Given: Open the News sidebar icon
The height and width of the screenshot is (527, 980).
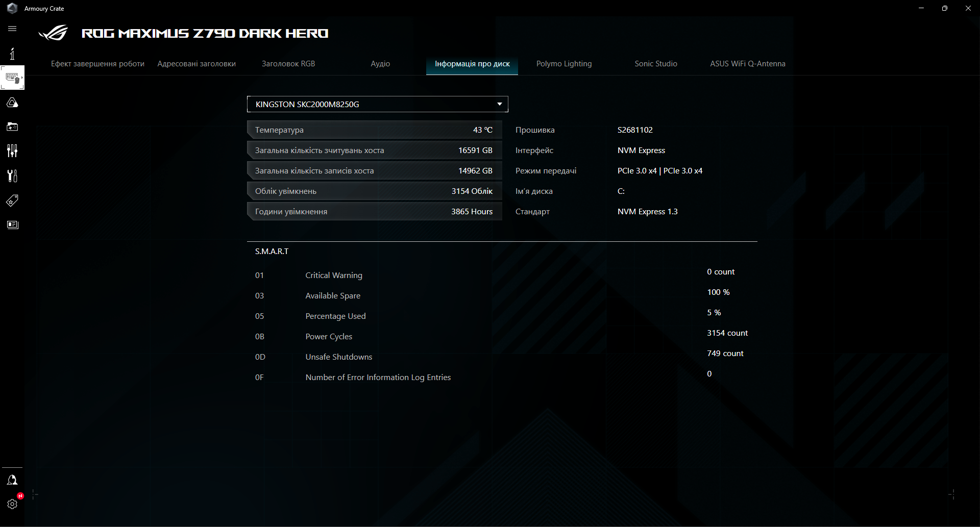Looking at the screenshot, I should pyautogui.click(x=12, y=224).
